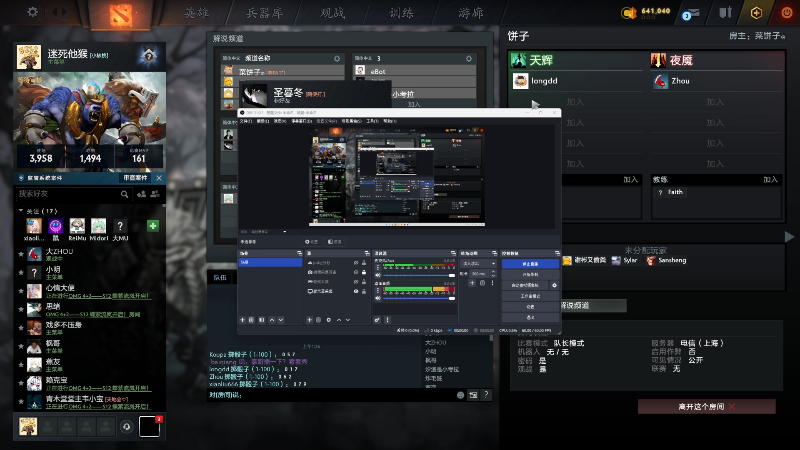Screen dimensions: 800x450
Task: Click the start recording button in OBS
Action: [x=530, y=274]
